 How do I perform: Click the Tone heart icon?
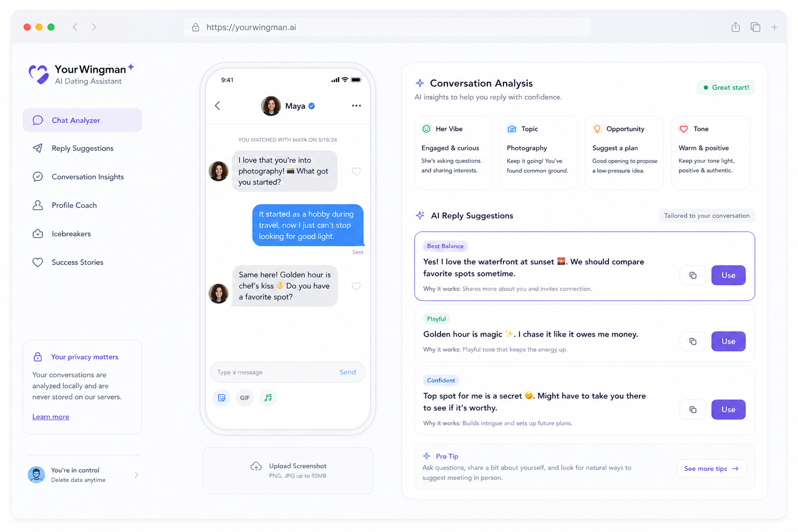(x=684, y=129)
